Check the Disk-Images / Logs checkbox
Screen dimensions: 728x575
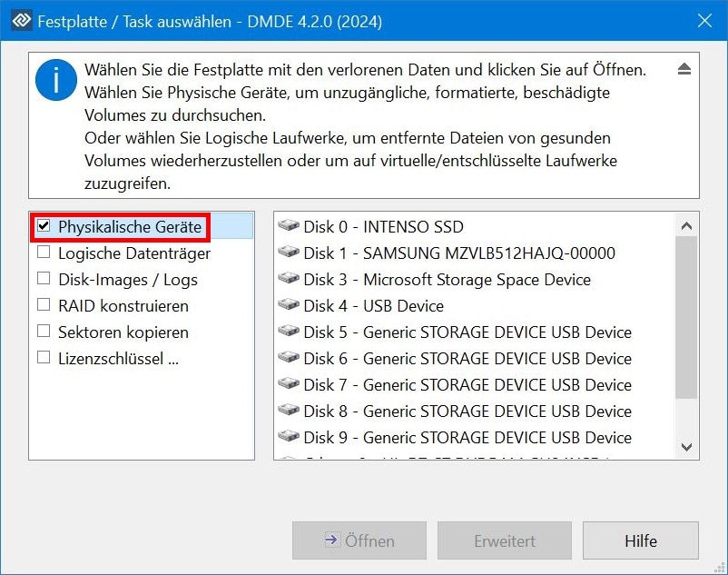tap(44, 279)
